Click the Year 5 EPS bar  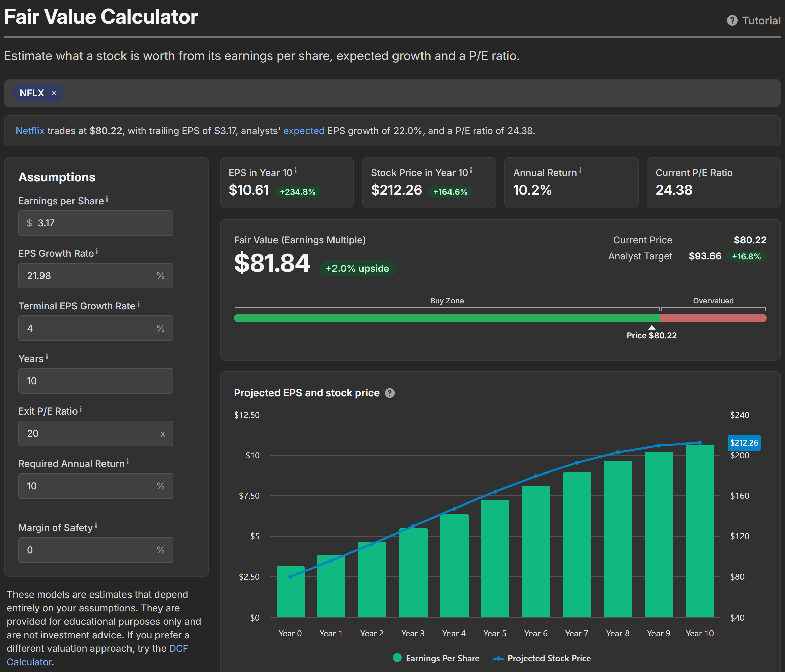point(495,559)
